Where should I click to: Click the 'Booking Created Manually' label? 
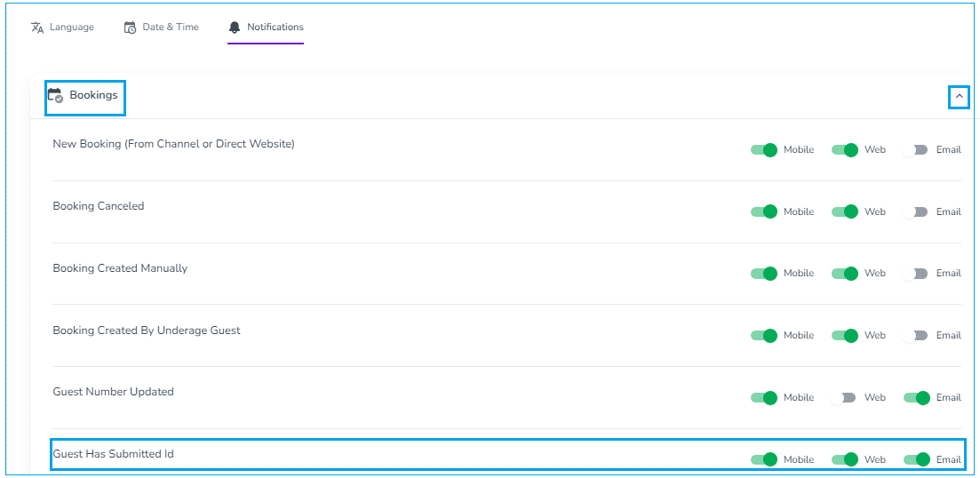click(120, 268)
